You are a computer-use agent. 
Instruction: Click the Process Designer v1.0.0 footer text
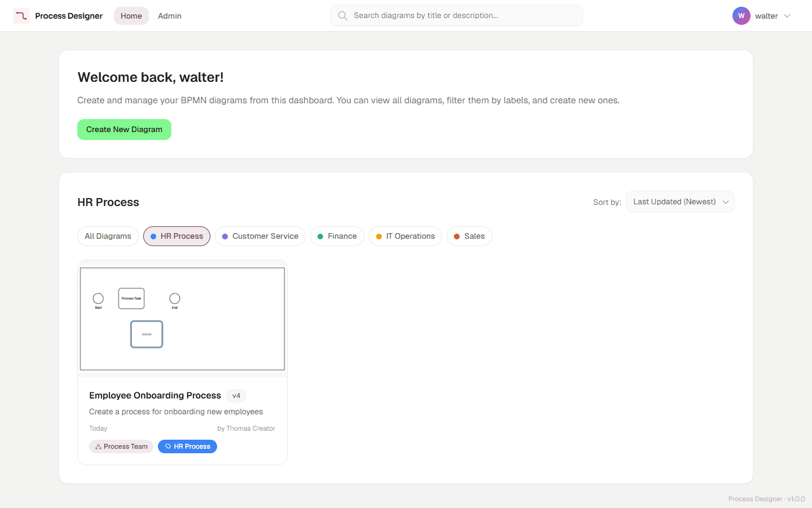pos(766,499)
